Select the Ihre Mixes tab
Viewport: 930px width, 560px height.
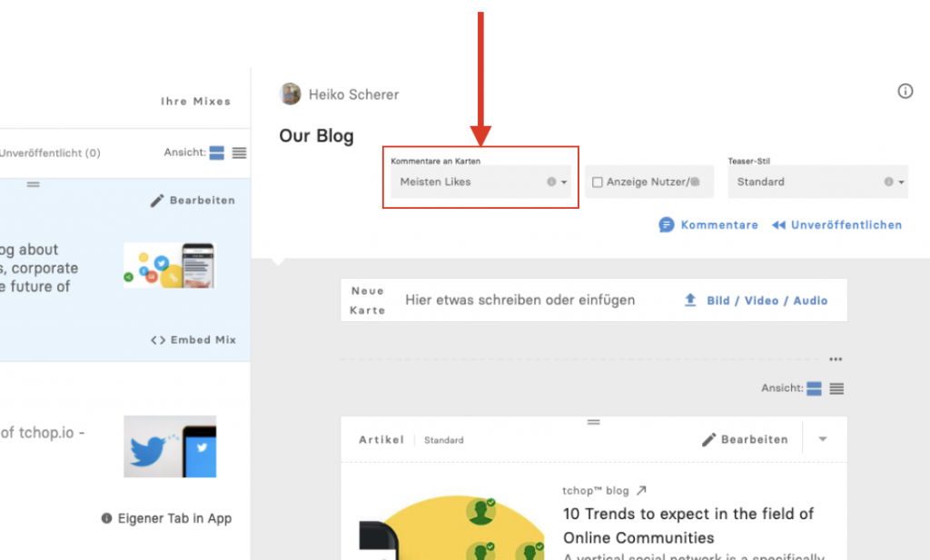196,102
